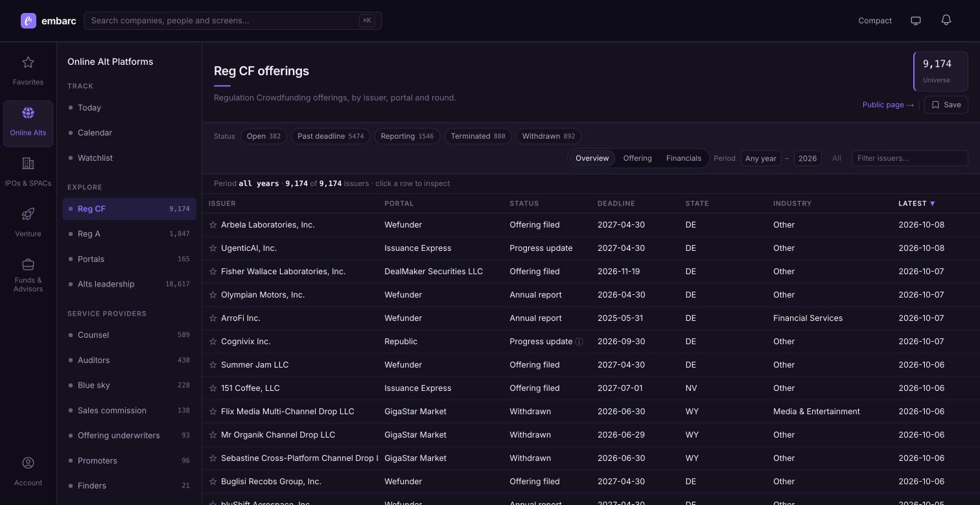980x505 pixels.
Task: Star Arbela Laboratories, Inc. as favorite
Action: 213,225
